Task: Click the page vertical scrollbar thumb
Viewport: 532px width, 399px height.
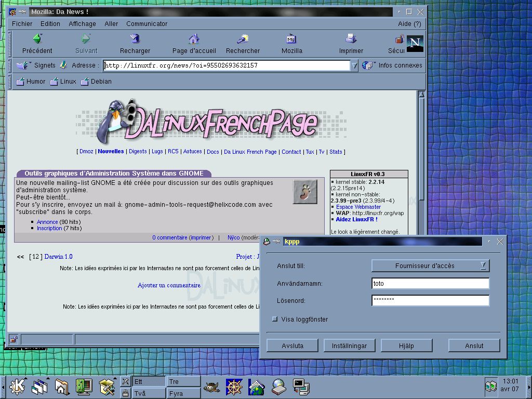Action: [421, 149]
